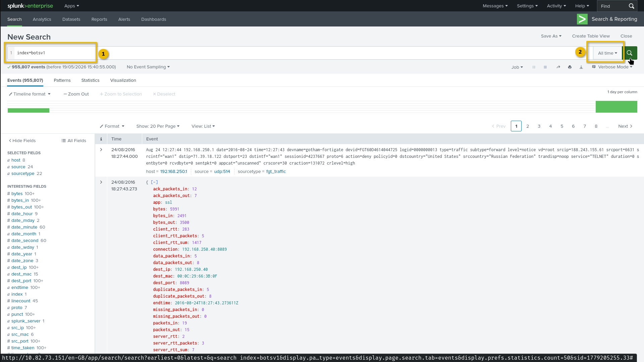Click sourcetype value fgt_traffic
644x362 pixels.
276,172
